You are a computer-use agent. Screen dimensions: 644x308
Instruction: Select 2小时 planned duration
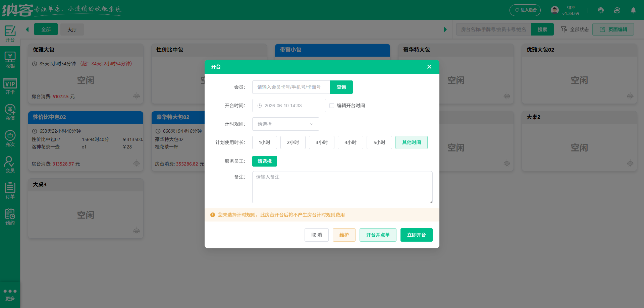[x=293, y=142]
